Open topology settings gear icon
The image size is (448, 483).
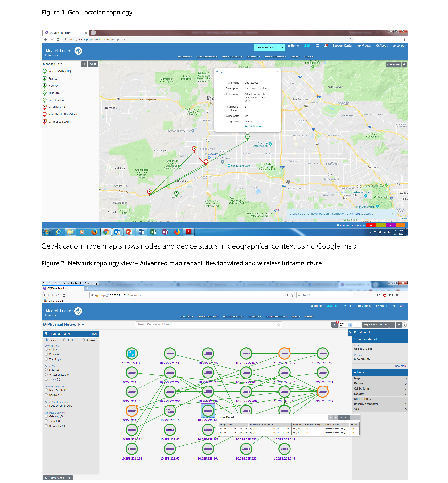[x=399, y=324]
